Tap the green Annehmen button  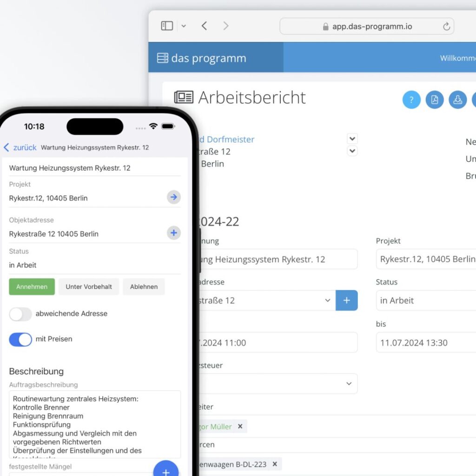32,286
